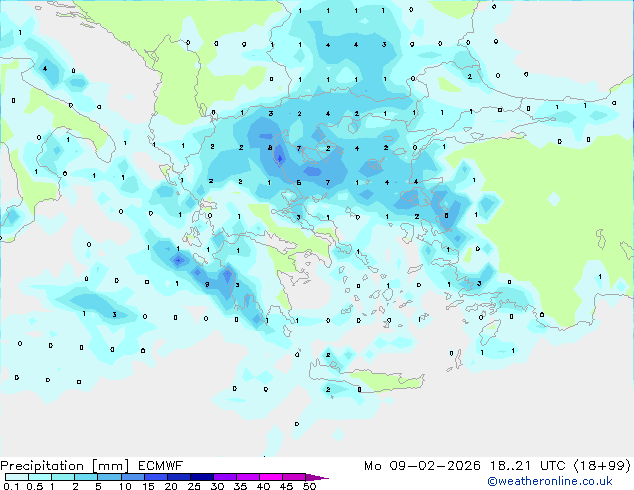Pick the 2–5 mm legend swatch
Viewport: 634px width, 490px height.
tap(86, 477)
